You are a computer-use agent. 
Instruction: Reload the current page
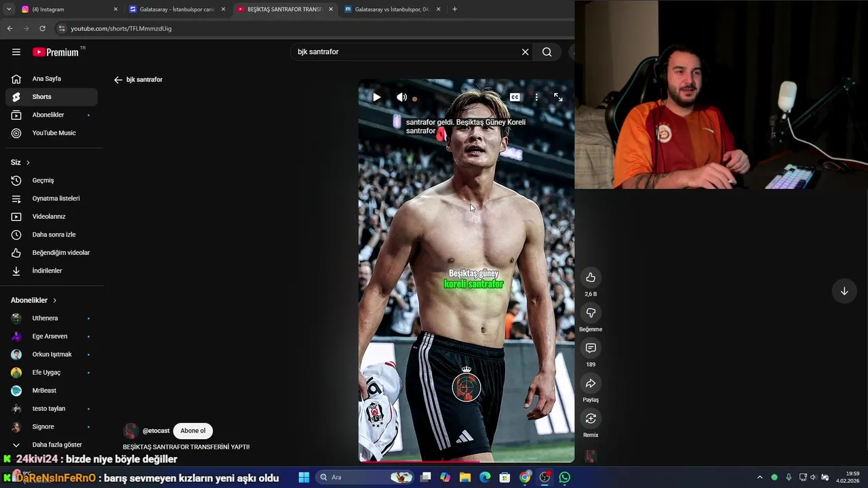coord(42,28)
